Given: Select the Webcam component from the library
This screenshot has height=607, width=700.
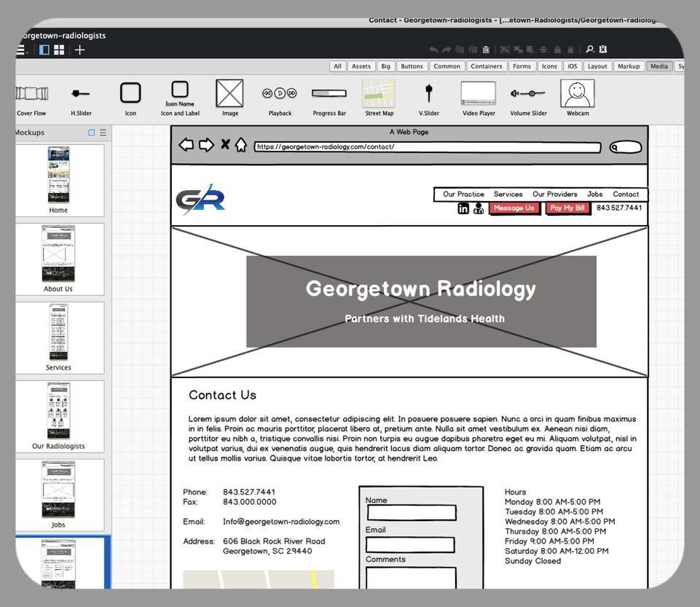Looking at the screenshot, I should coord(577,94).
